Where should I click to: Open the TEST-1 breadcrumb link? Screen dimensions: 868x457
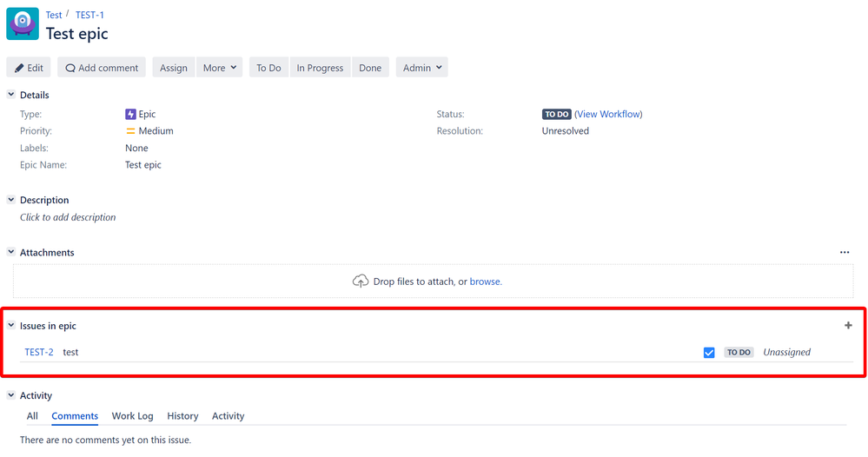click(89, 15)
